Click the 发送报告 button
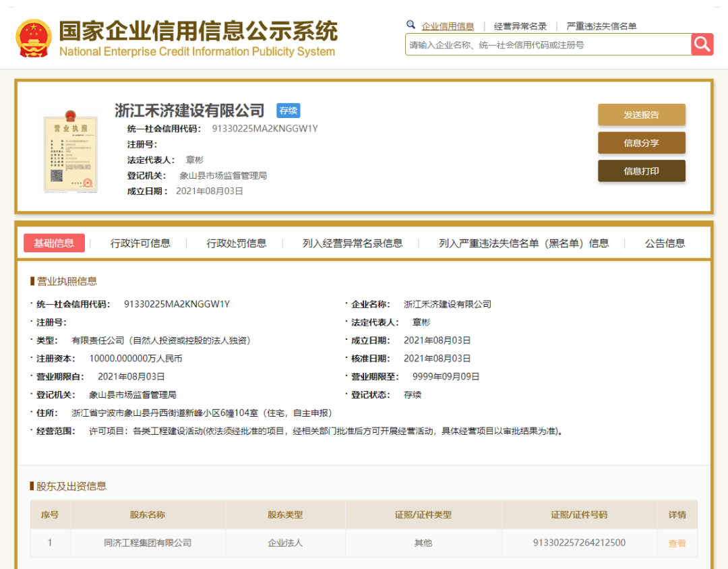Viewport: 728px width, 569px height. [641, 115]
